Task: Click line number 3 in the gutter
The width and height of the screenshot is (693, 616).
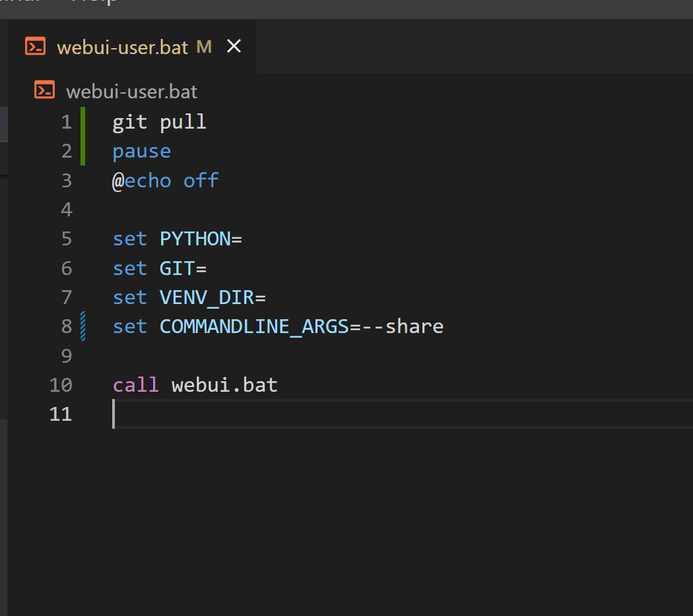Action: pos(67,181)
